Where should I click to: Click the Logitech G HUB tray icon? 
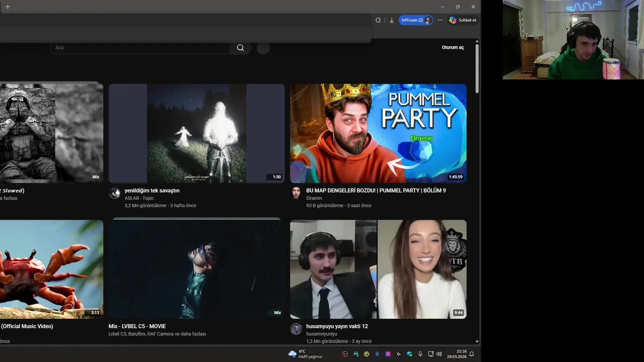(x=398, y=354)
